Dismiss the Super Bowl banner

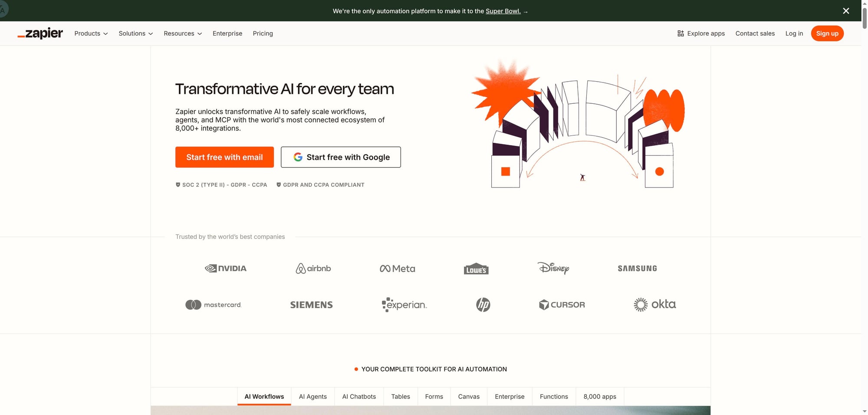coord(846,11)
